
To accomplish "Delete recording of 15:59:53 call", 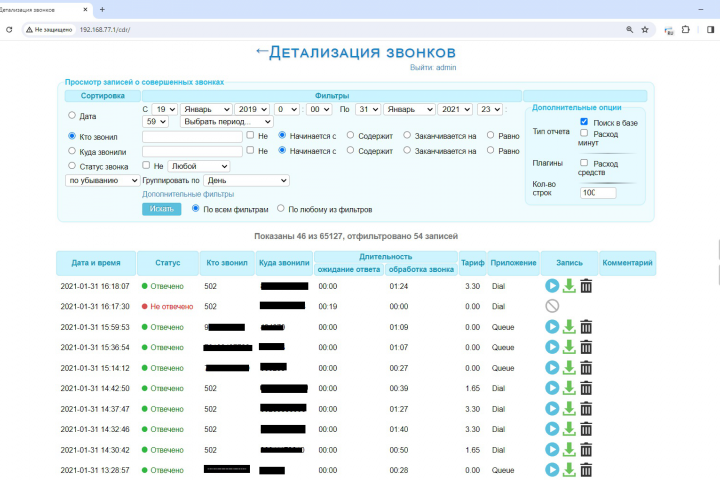I will pos(586,327).
